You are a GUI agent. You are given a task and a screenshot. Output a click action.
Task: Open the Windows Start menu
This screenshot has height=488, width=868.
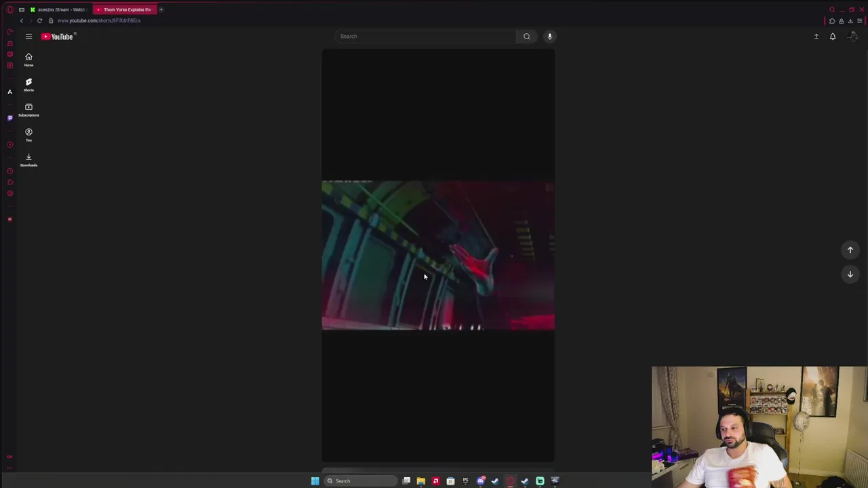click(x=315, y=481)
